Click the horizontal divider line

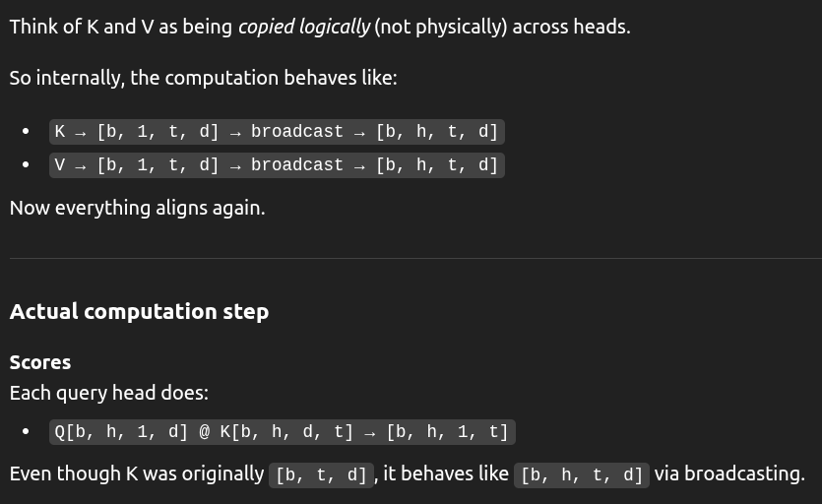click(x=415, y=258)
